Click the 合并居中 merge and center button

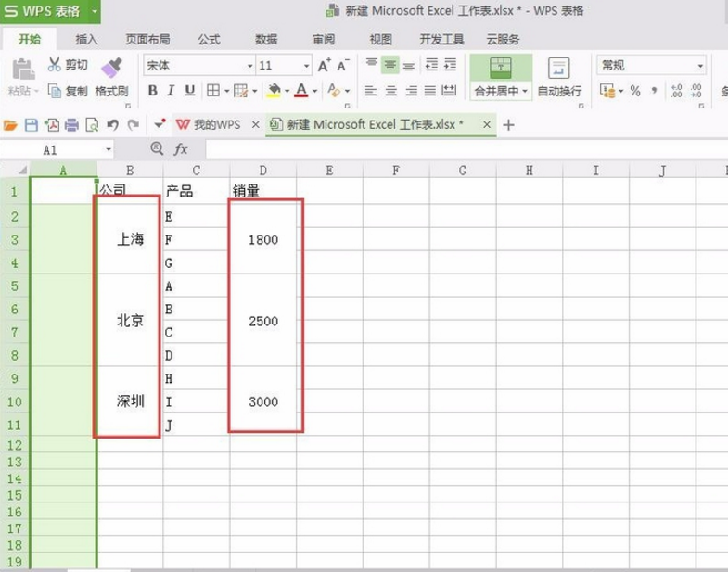point(501,77)
